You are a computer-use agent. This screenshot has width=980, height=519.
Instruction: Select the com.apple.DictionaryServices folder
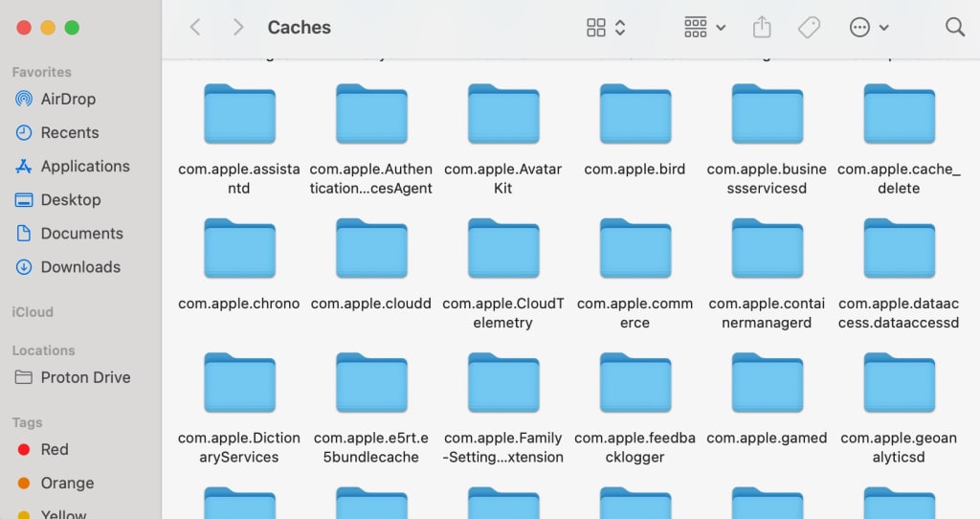click(x=239, y=383)
